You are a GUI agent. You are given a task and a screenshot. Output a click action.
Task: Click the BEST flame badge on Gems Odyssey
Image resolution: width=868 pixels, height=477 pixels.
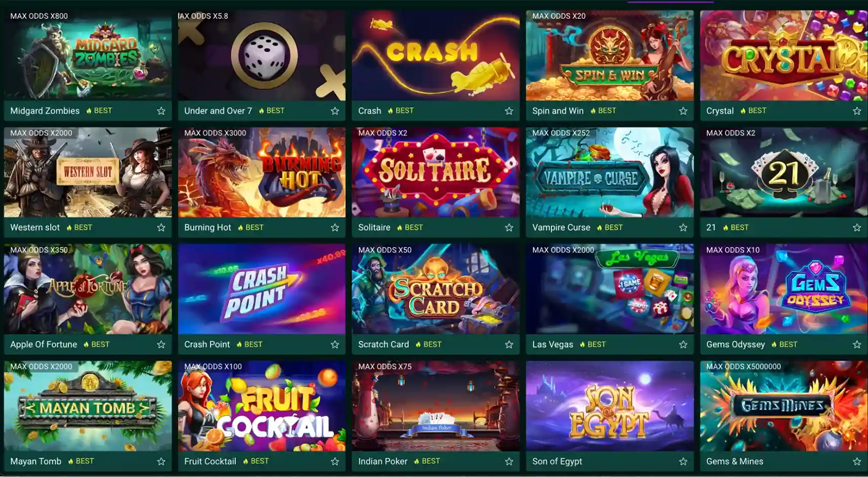784,344
